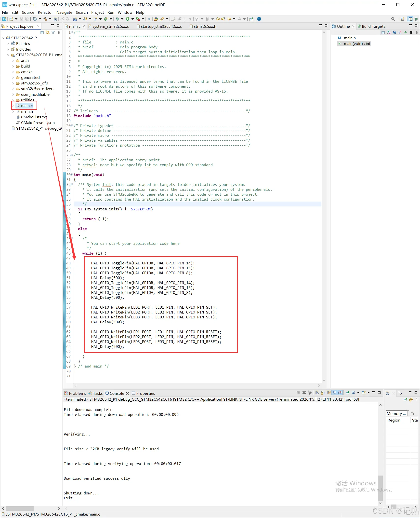Switch to the Debug perspective bug icon
This screenshot has height=518, width=420.
coord(416,19)
